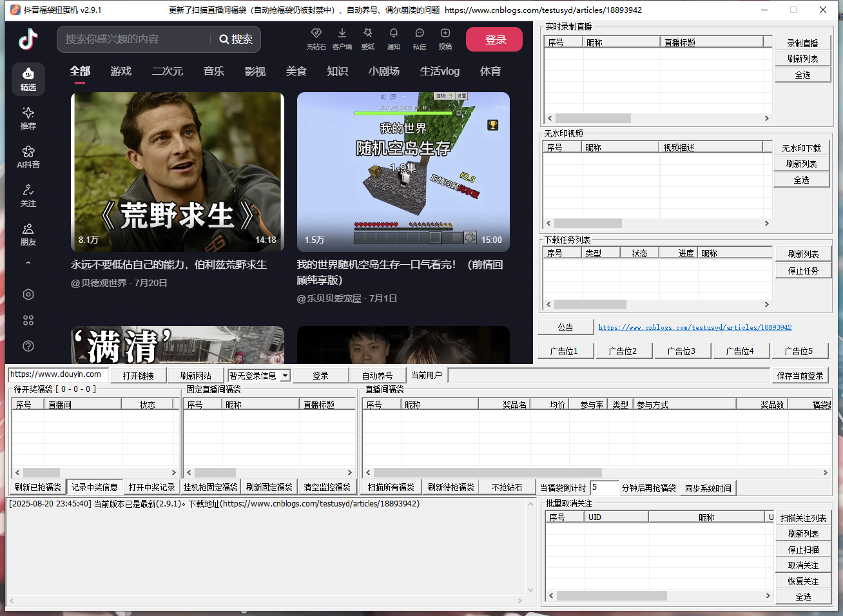Open the 荒野求生 video thumbnail

(177, 172)
